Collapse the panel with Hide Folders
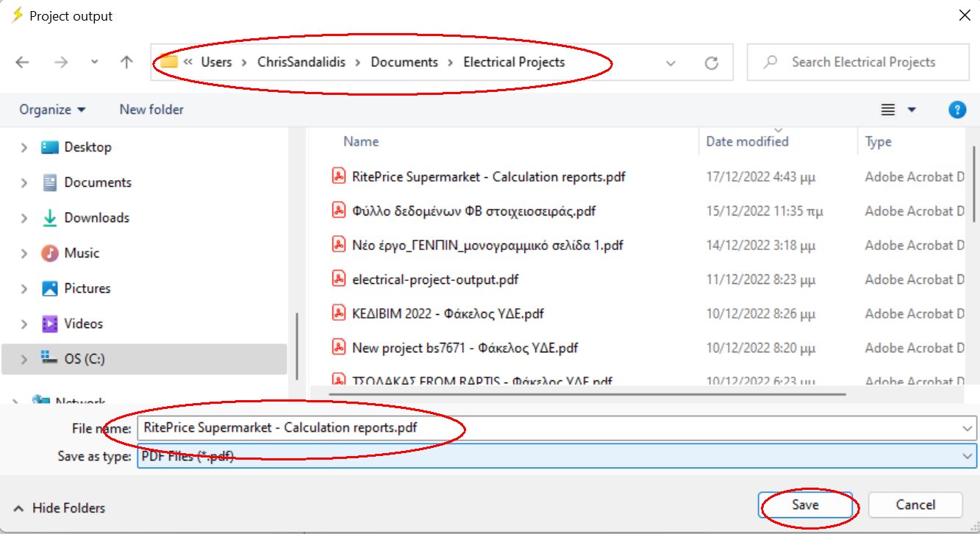Viewport: 980px width, 534px height. pos(60,508)
